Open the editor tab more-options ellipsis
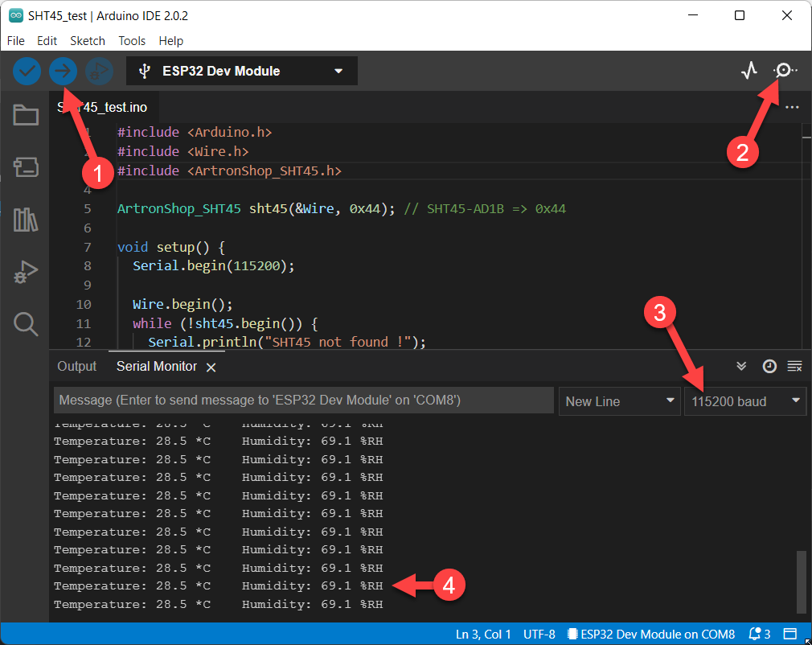Viewport: 812px width, 645px height. click(x=792, y=107)
